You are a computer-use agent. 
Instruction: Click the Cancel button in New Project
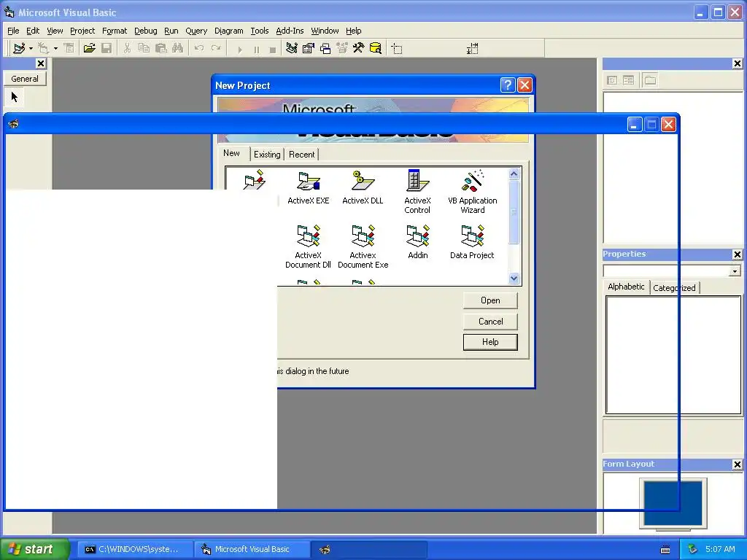coord(490,322)
